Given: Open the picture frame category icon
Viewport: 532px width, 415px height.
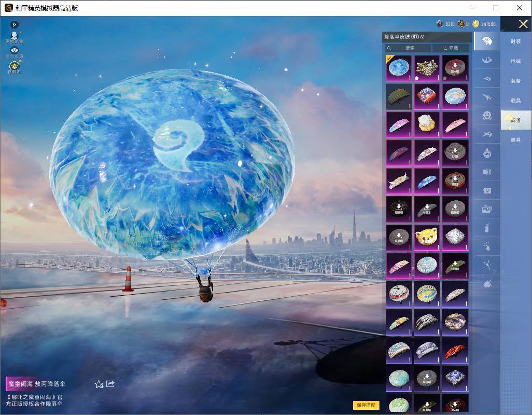Looking at the screenshot, I should click(487, 210).
